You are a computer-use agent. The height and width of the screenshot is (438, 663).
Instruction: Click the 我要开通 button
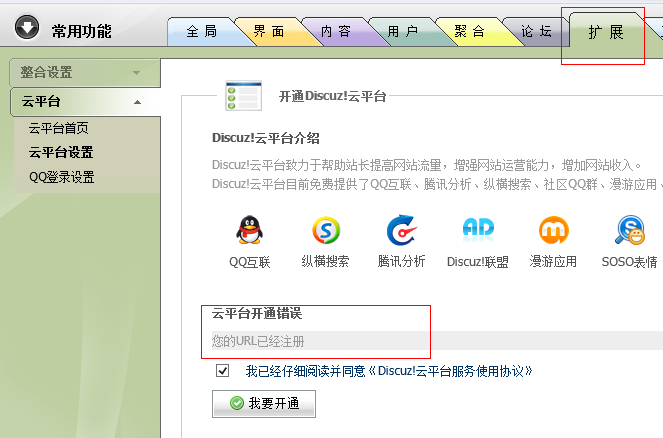coord(264,404)
